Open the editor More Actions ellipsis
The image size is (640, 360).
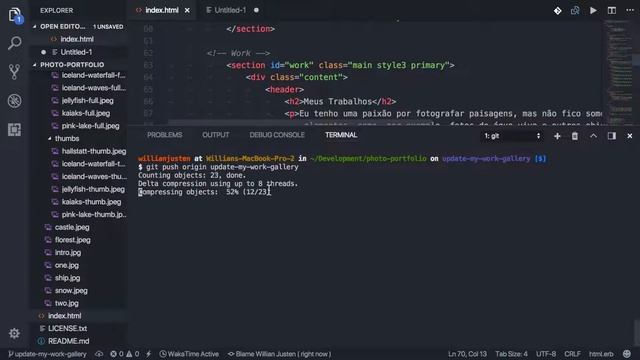point(630,11)
